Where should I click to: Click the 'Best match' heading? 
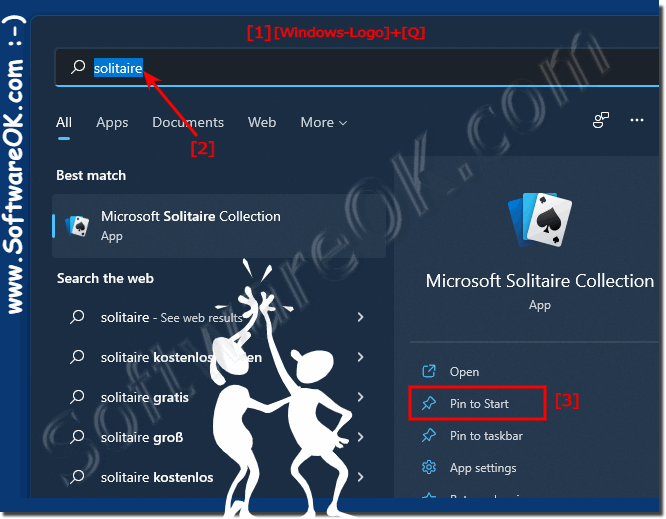coord(91,175)
